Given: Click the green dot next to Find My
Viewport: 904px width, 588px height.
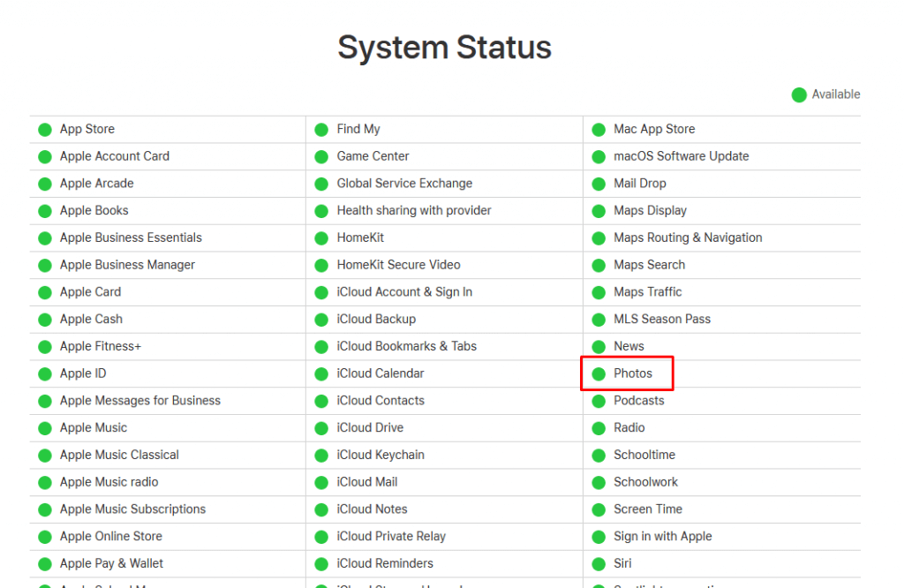Looking at the screenshot, I should 321,130.
